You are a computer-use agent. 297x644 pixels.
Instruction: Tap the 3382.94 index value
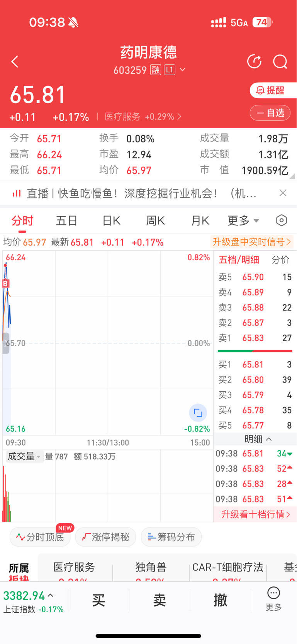(x=24, y=596)
